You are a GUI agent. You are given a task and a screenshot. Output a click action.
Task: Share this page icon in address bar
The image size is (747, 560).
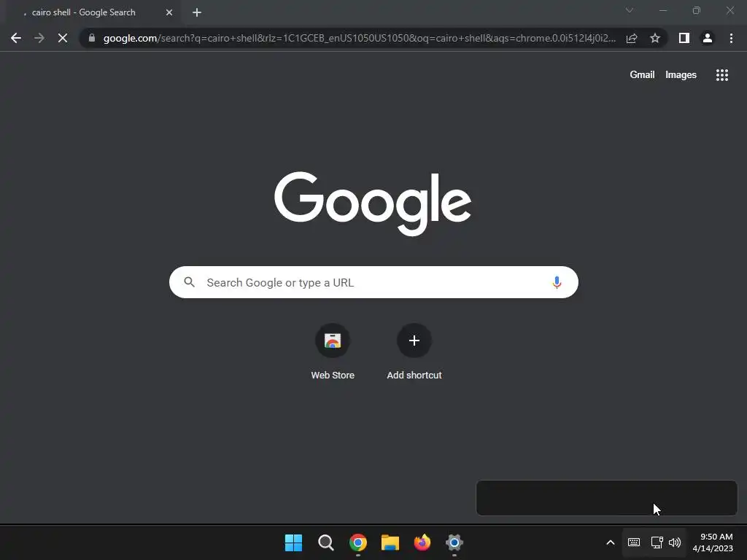(632, 38)
